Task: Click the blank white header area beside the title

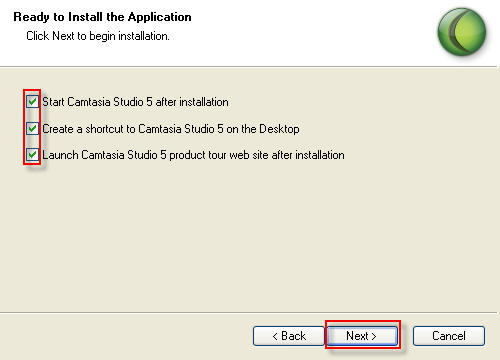Action: point(313,32)
